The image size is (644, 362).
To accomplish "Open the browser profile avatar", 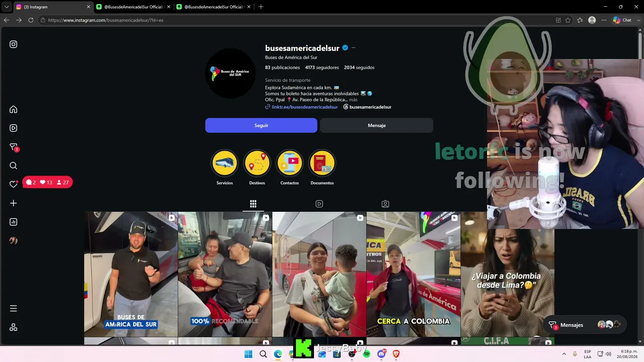I will click(x=592, y=20).
